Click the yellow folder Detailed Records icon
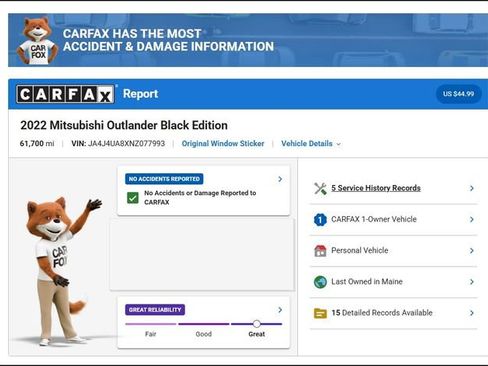The width and height of the screenshot is (488, 366). click(320, 313)
